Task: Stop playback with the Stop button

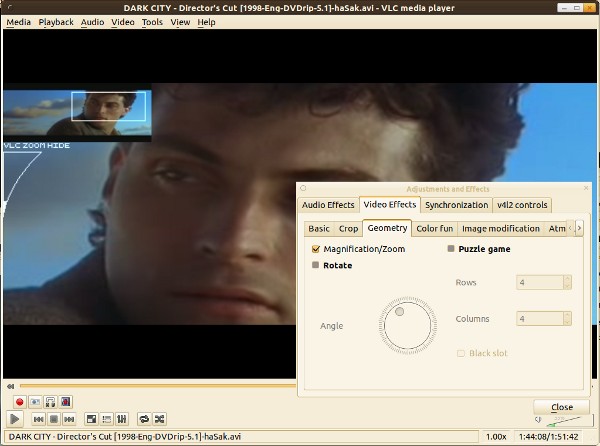Action: tap(54, 419)
